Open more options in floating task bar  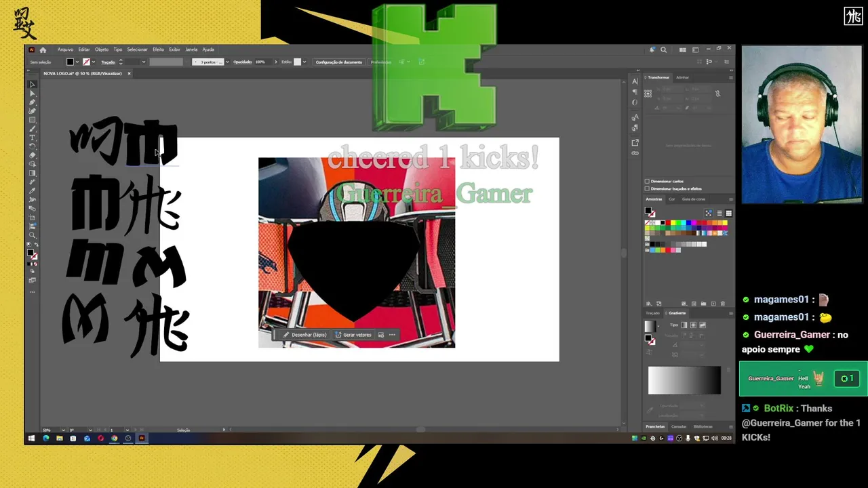click(x=392, y=335)
